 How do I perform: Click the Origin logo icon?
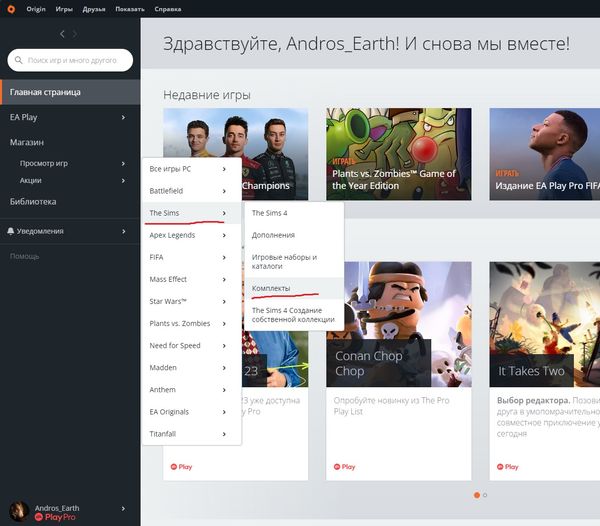pos(11,9)
